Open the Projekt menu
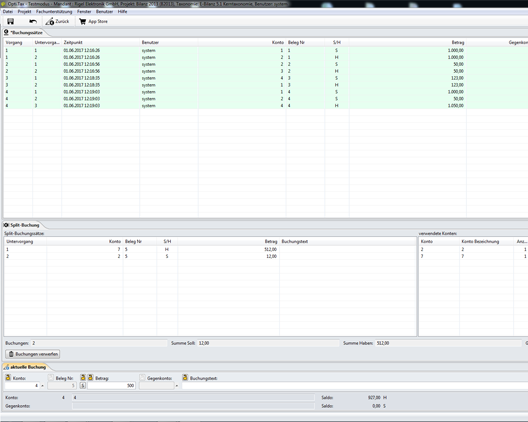Image resolution: width=528 pixels, height=422 pixels. point(24,11)
